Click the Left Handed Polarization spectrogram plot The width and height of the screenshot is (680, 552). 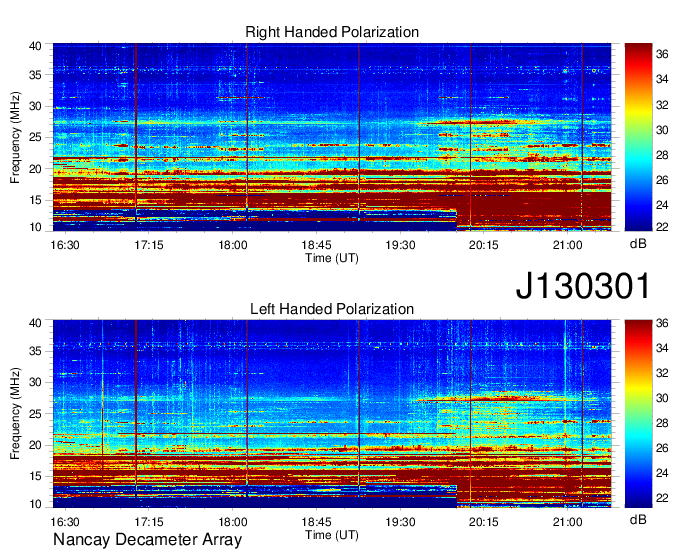pyautogui.click(x=332, y=414)
